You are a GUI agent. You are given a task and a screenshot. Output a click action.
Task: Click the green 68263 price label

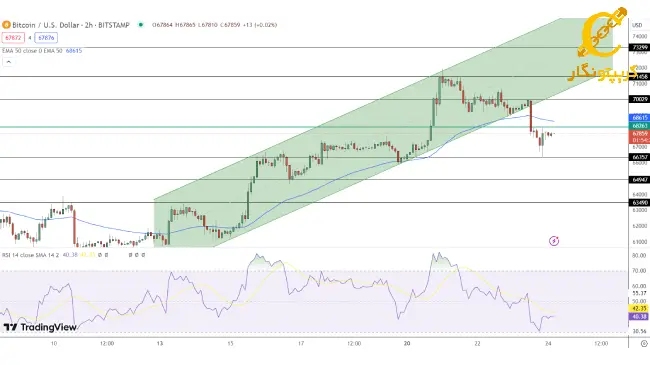640,126
